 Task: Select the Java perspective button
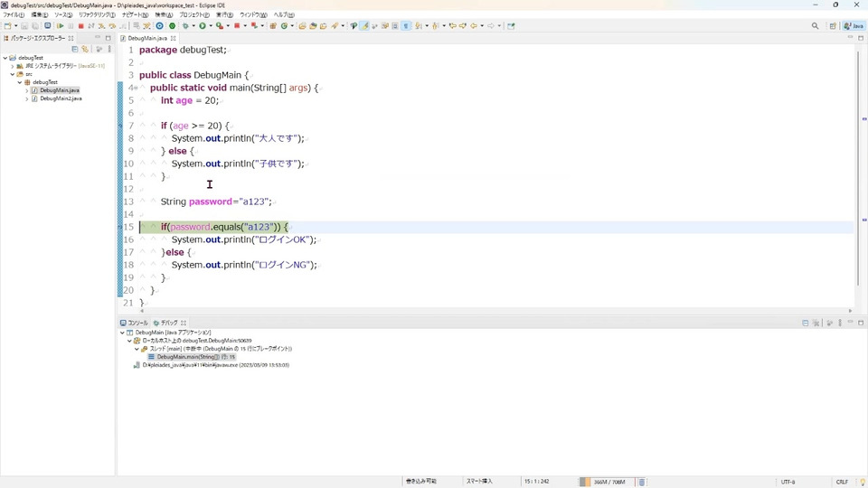pyautogui.click(x=853, y=26)
